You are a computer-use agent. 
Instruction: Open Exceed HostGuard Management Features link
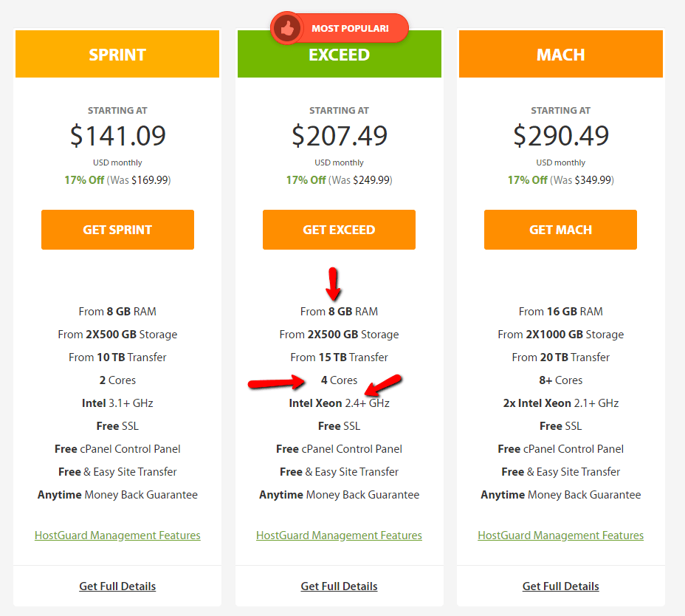(339, 535)
